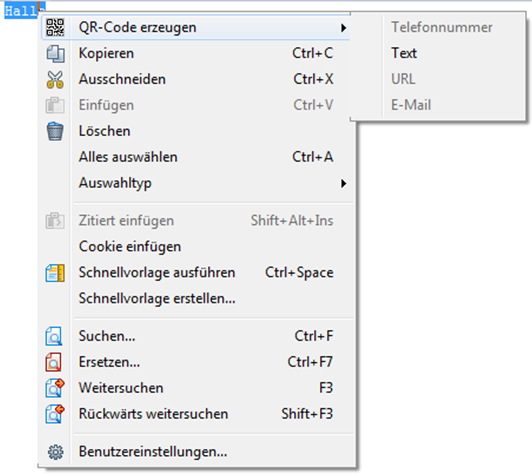Click the trash can Löschen icon
532x474 pixels.
pyautogui.click(x=55, y=131)
